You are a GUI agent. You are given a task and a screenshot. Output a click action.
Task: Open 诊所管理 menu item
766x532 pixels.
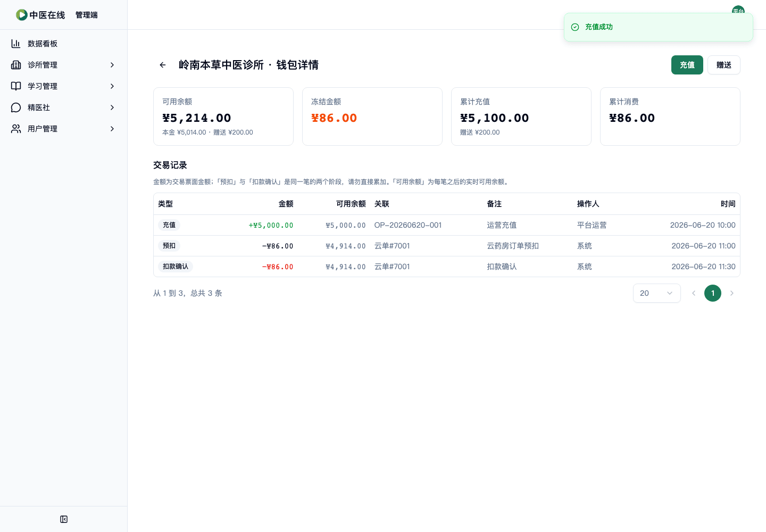point(64,65)
